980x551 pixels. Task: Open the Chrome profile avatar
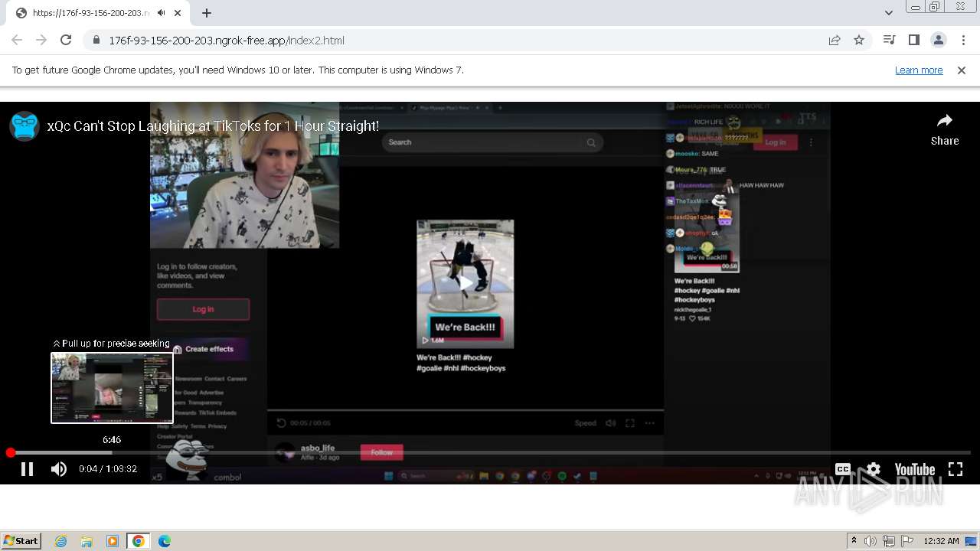(x=938, y=40)
